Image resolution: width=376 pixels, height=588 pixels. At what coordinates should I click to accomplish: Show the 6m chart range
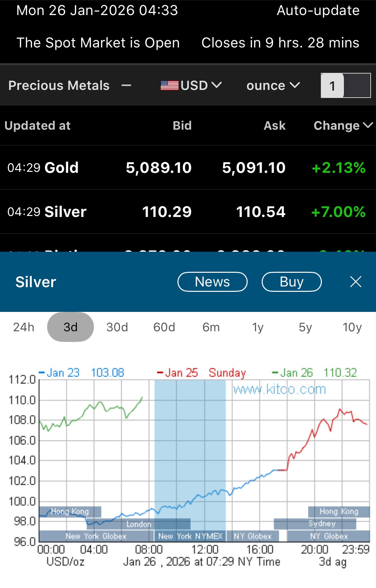click(x=211, y=327)
